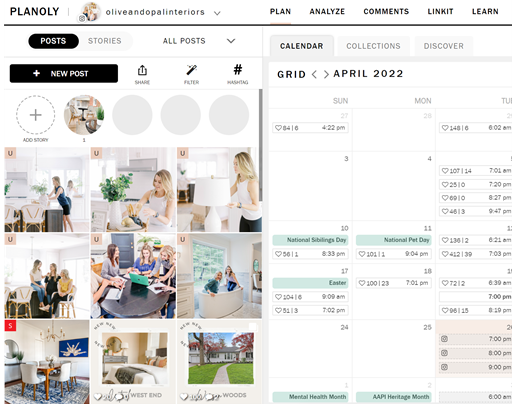Screen dimensions: 512x404
Task: Go to previous month arrow
Action: point(314,74)
